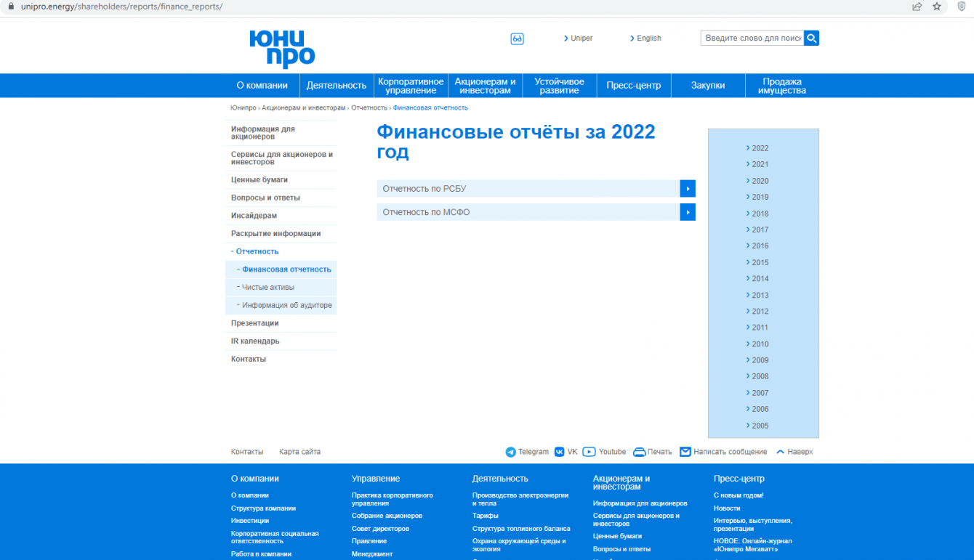Select year 2007 in the year list
This screenshot has width=974, height=560.
pos(760,393)
